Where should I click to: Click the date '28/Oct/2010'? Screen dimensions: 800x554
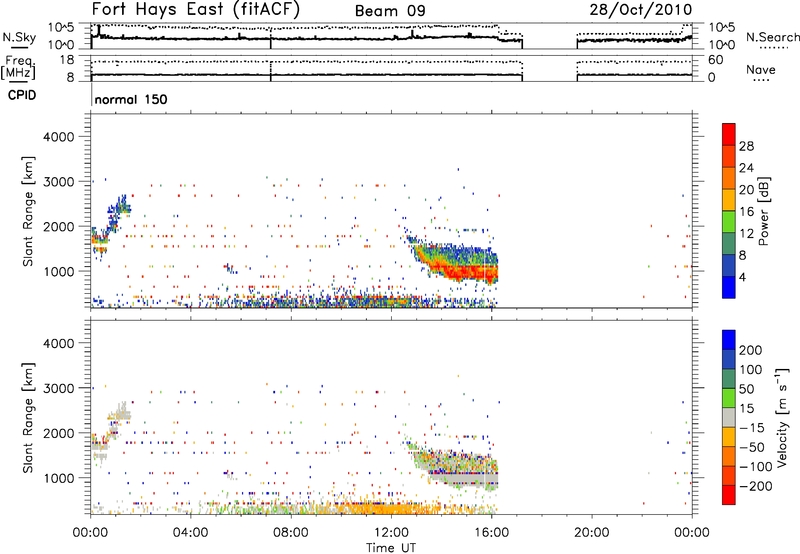point(641,10)
